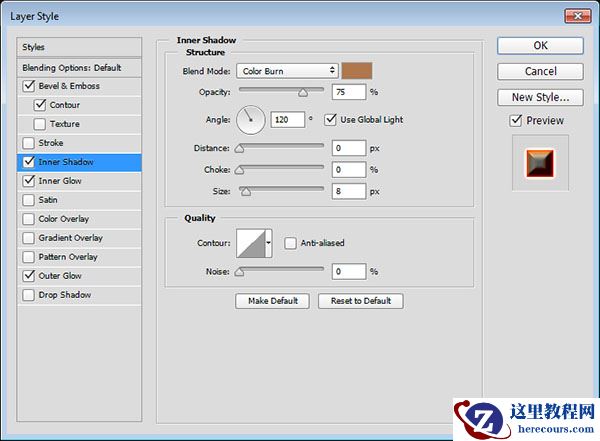Viewport: 600px width, 441px height.
Task: Enable the Drop Shadow checkbox
Action: click(x=29, y=295)
